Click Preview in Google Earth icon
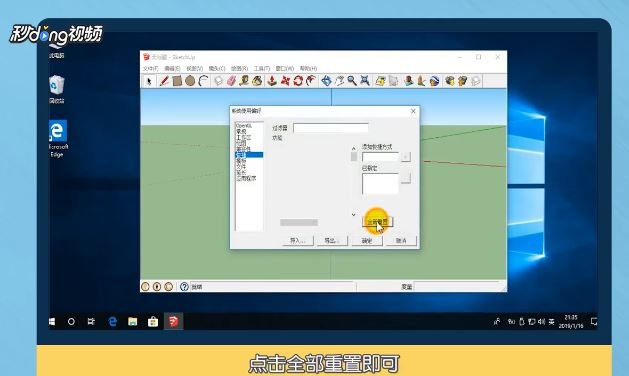The image size is (629, 376). pos(434,81)
